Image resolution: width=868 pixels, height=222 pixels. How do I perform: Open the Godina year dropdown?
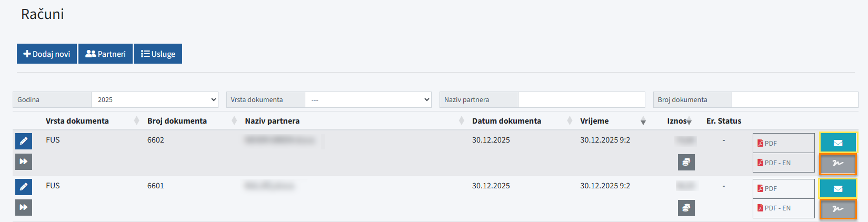155,99
